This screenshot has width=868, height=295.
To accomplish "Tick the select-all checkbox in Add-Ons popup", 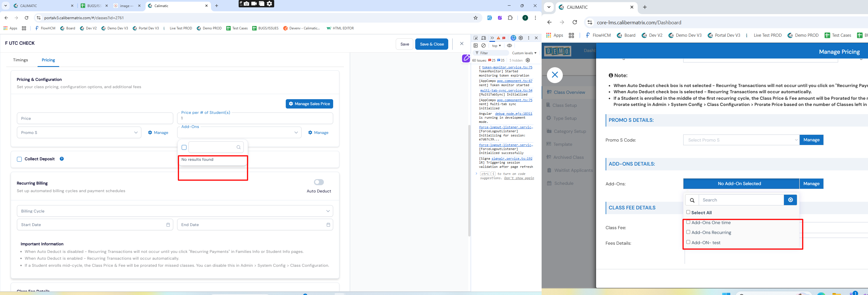I will tap(184, 147).
